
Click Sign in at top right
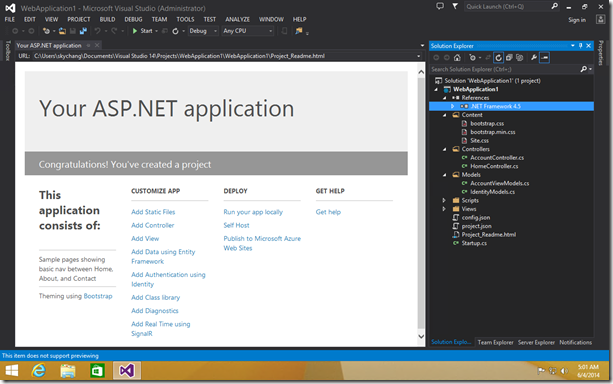577,20
